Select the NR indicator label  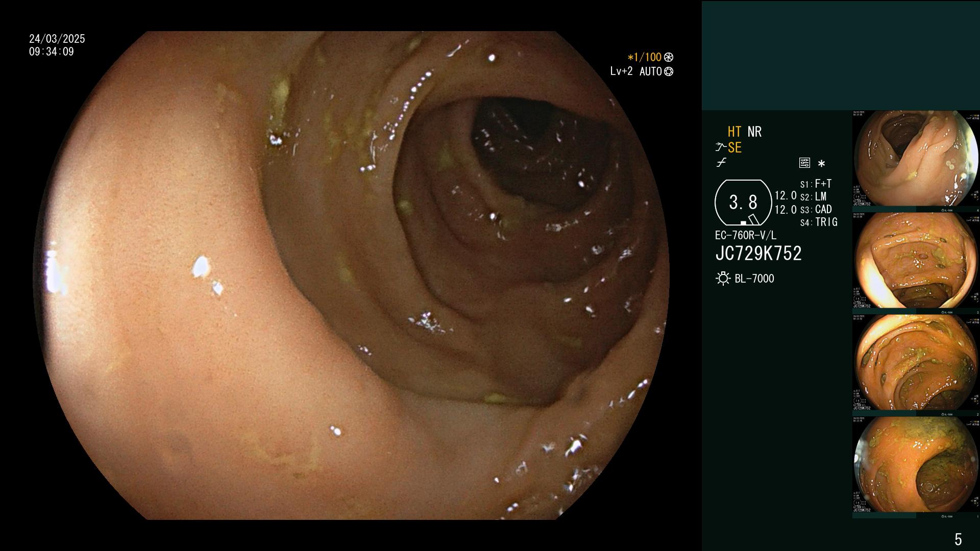[x=754, y=132]
